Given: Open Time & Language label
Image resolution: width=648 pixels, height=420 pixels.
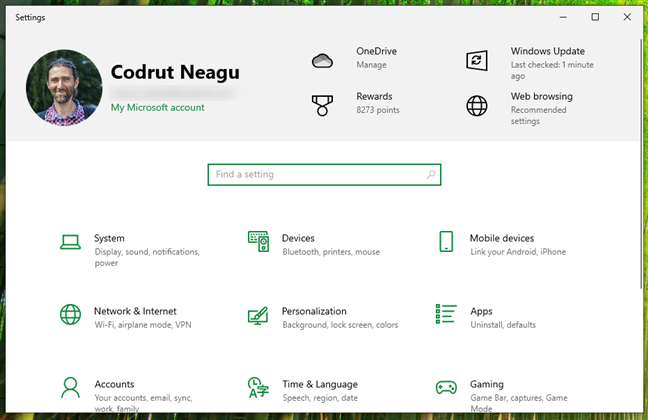Looking at the screenshot, I should click(320, 384).
